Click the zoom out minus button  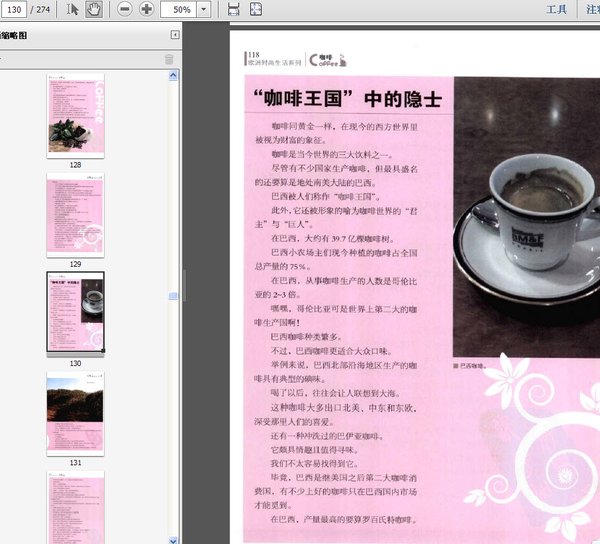click(x=125, y=9)
